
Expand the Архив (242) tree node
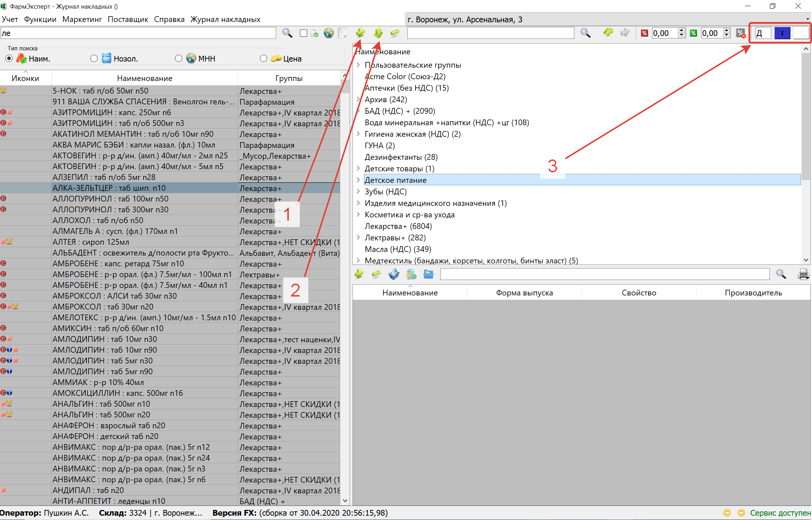click(358, 99)
